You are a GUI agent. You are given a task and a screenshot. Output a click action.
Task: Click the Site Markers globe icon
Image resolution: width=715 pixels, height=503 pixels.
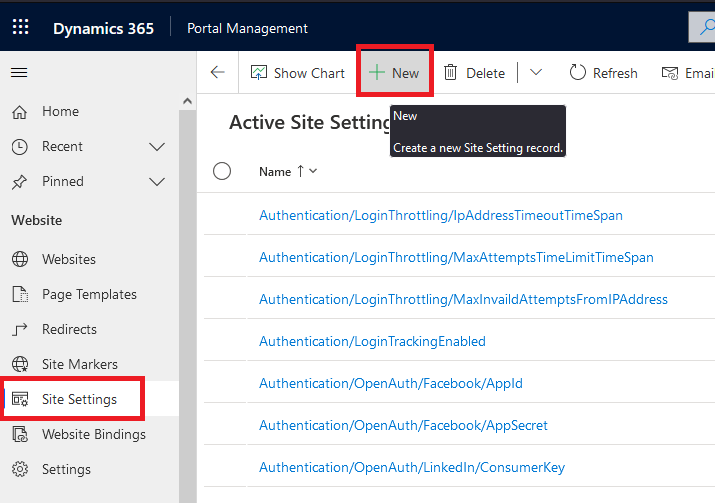coord(20,364)
